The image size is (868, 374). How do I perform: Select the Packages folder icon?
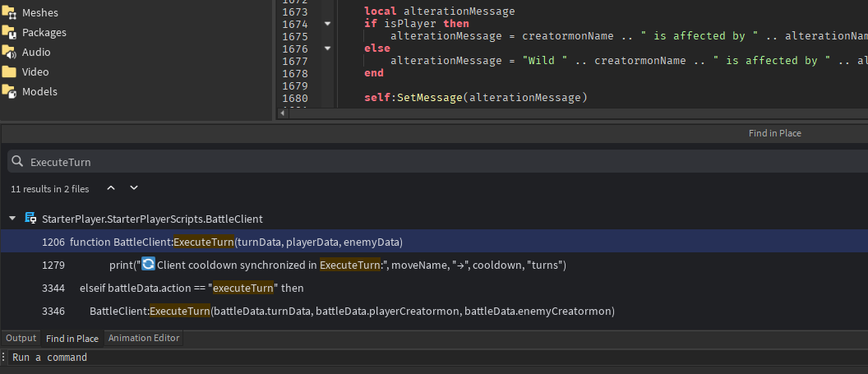point(9,32)
